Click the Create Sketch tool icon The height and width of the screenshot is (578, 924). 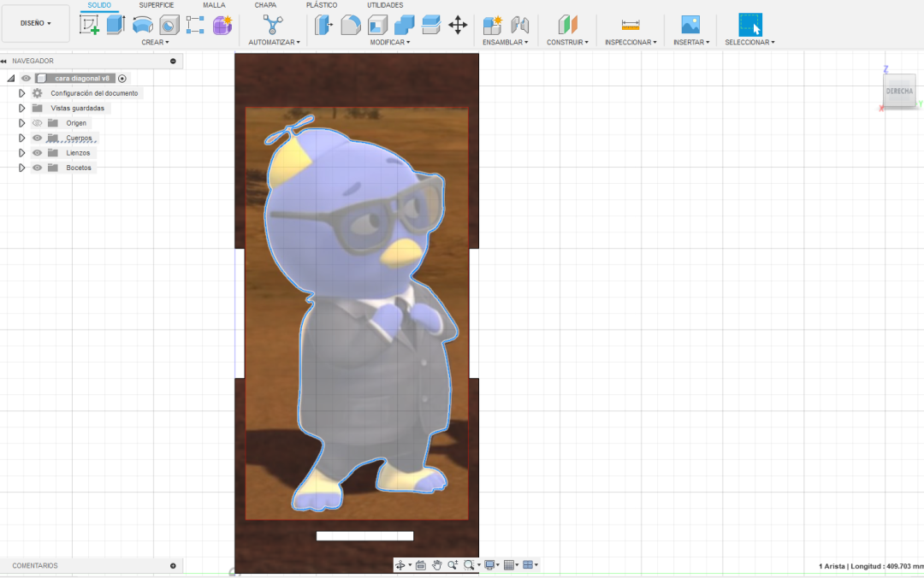(x=89, y=25)
